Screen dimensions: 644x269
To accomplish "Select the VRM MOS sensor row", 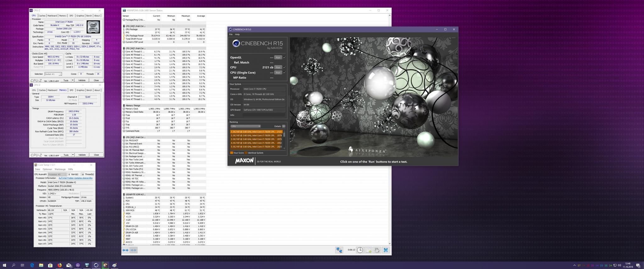I will 164,210.
